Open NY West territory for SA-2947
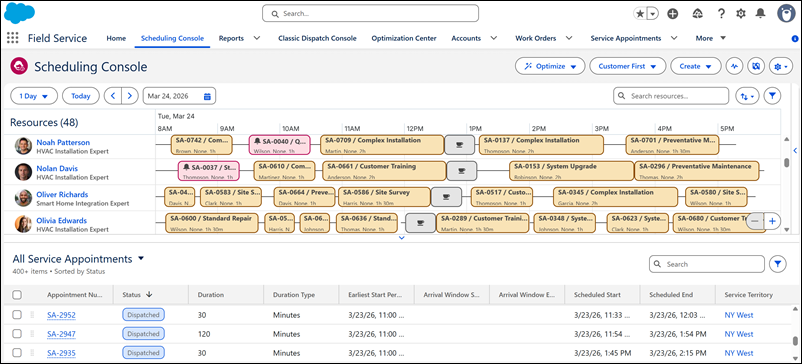The height and width of the screenshot is (364, 802). pos(739,334)
